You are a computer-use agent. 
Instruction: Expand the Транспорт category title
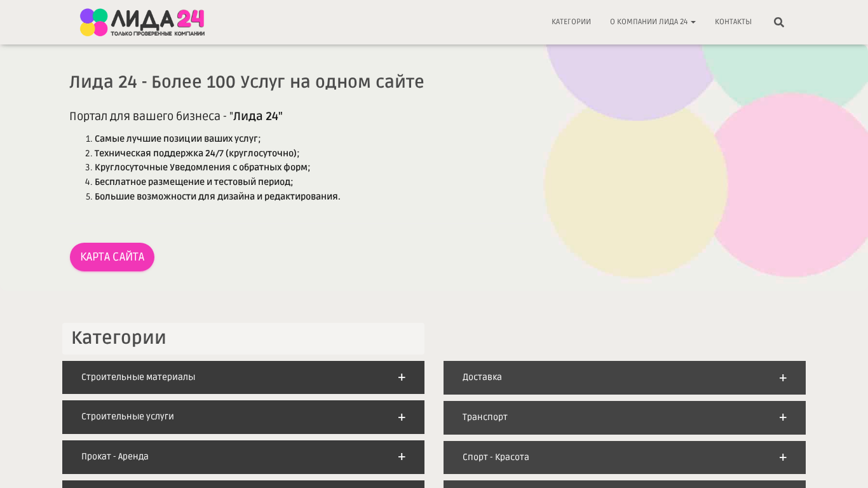(x=485, y=417)
